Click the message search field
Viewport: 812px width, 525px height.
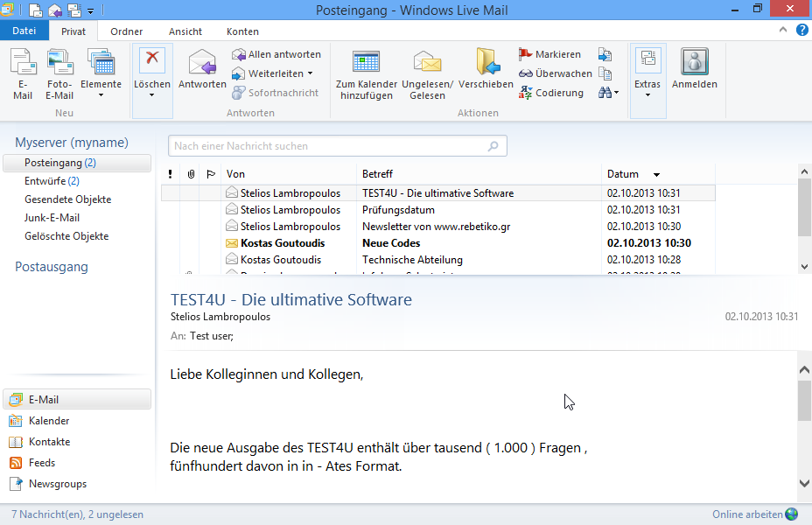(x=337, y=146)
